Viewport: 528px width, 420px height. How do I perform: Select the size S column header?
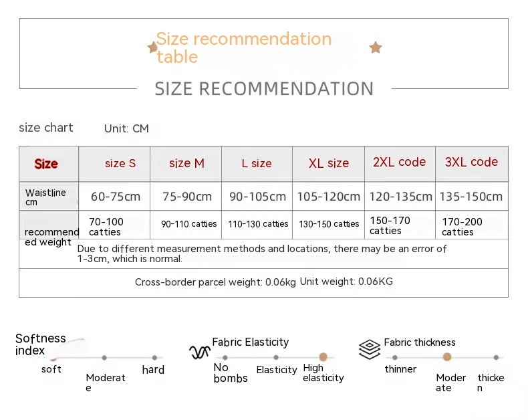pos(120,163)
